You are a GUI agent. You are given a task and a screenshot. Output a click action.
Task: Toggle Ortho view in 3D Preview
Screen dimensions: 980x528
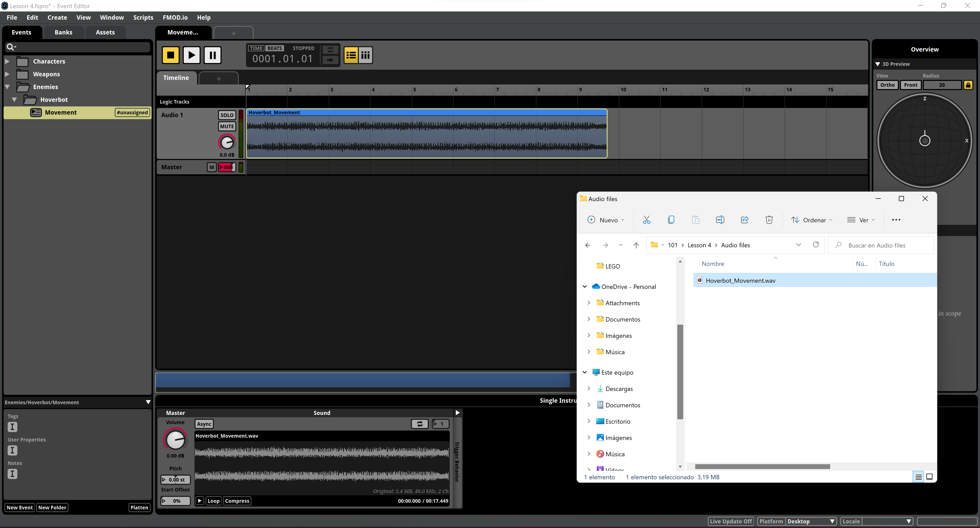coord(887,85)
